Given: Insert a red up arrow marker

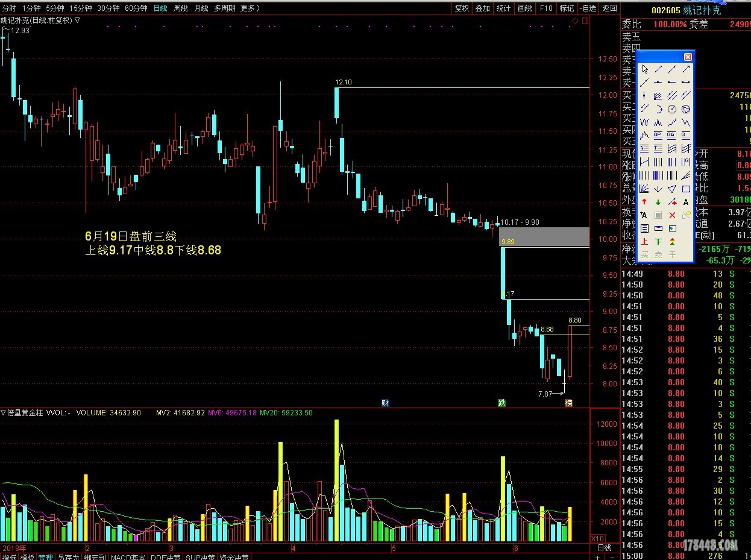Looking at the screenshot, I should [x=645, y=202].
